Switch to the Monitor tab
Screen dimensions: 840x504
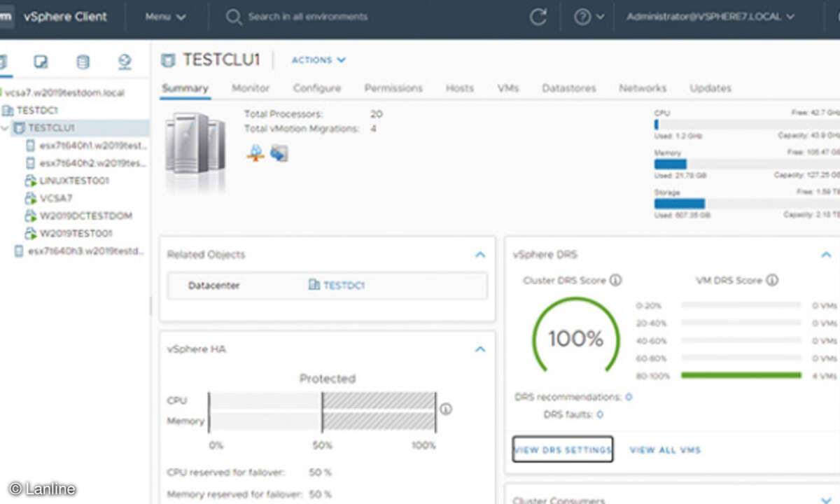[251, 88]
